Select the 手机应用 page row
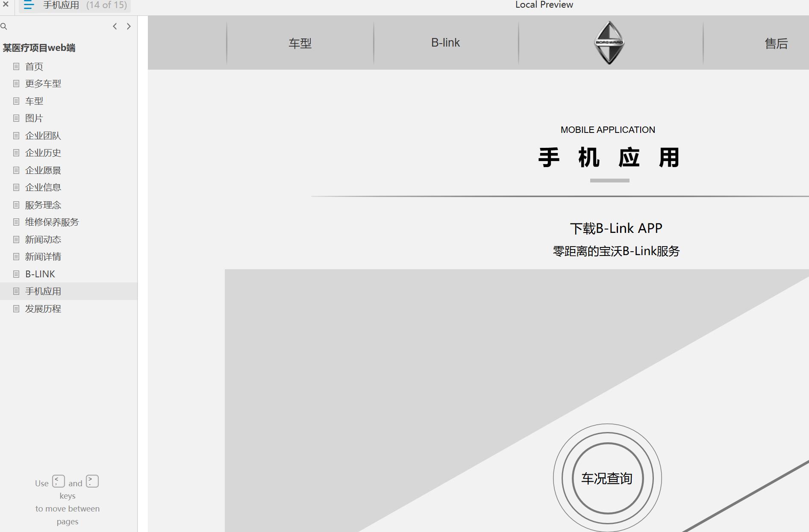 tap(69, 291)
